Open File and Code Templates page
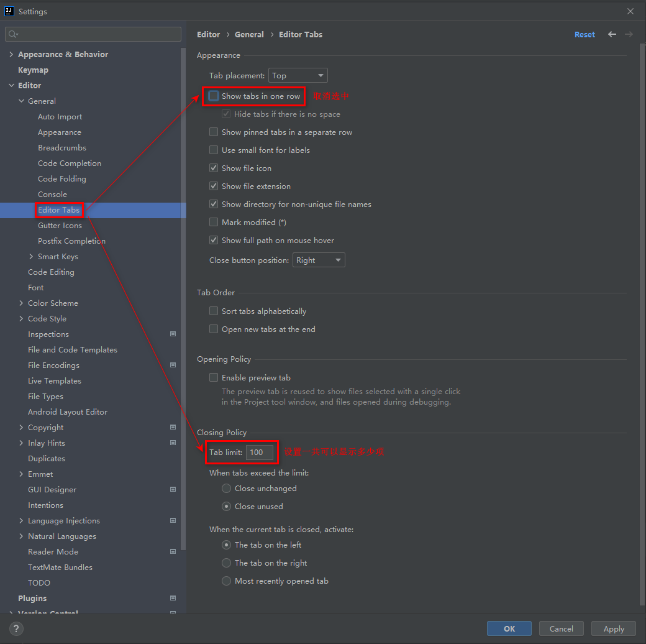Viewport: 646px width, 644px height. [x=73, y=349]
